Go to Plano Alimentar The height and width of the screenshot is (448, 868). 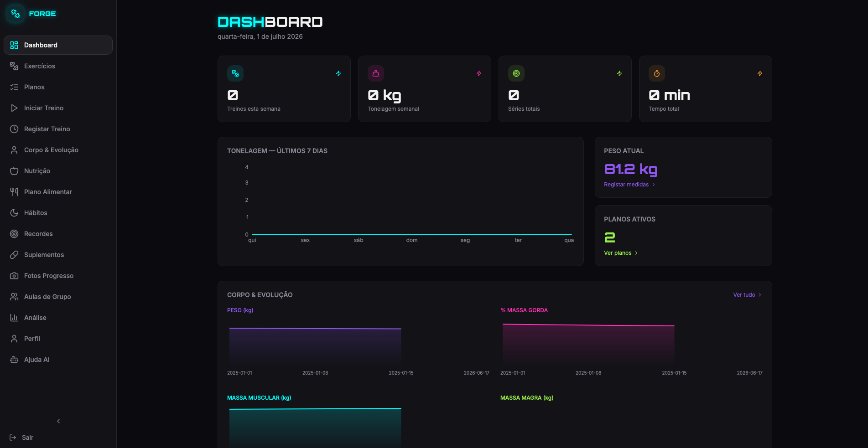58,192
